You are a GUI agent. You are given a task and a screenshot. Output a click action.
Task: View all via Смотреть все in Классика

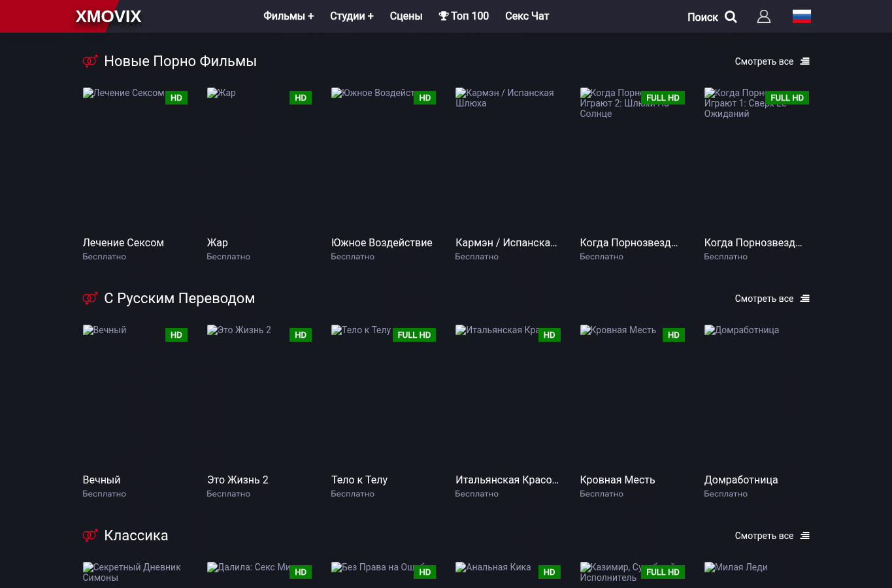[x=764, y=536]
